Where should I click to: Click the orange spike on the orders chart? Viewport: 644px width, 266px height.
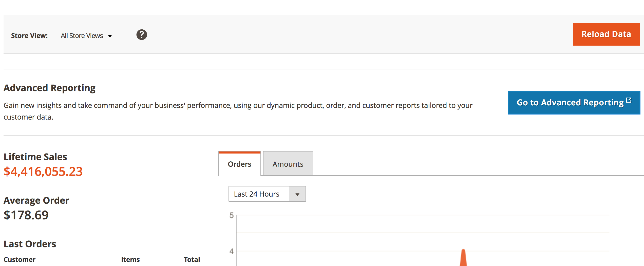point(464,258)
